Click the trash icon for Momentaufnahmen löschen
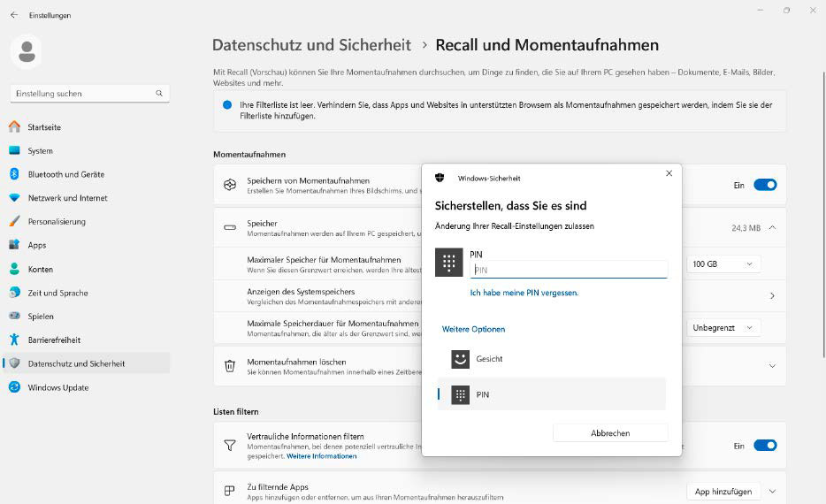Viewport: 826px width, 504px height. [x=230, y=366]
